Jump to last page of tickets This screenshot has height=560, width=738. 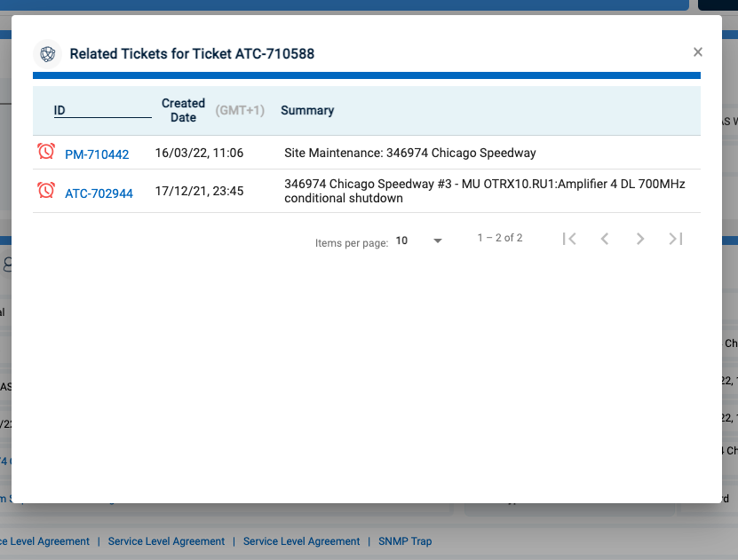click(x=676, y=239)
